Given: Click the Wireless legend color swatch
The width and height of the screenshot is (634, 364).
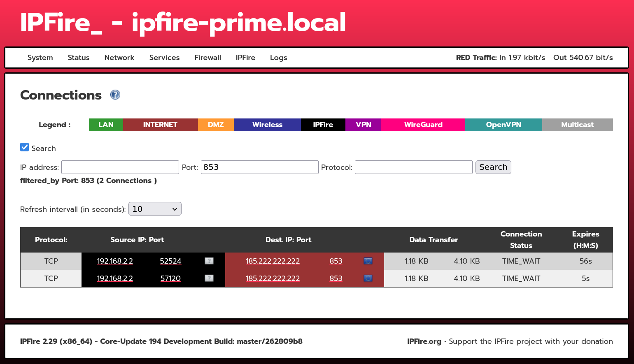Looking at the screenshot, I should coord(267,125).
